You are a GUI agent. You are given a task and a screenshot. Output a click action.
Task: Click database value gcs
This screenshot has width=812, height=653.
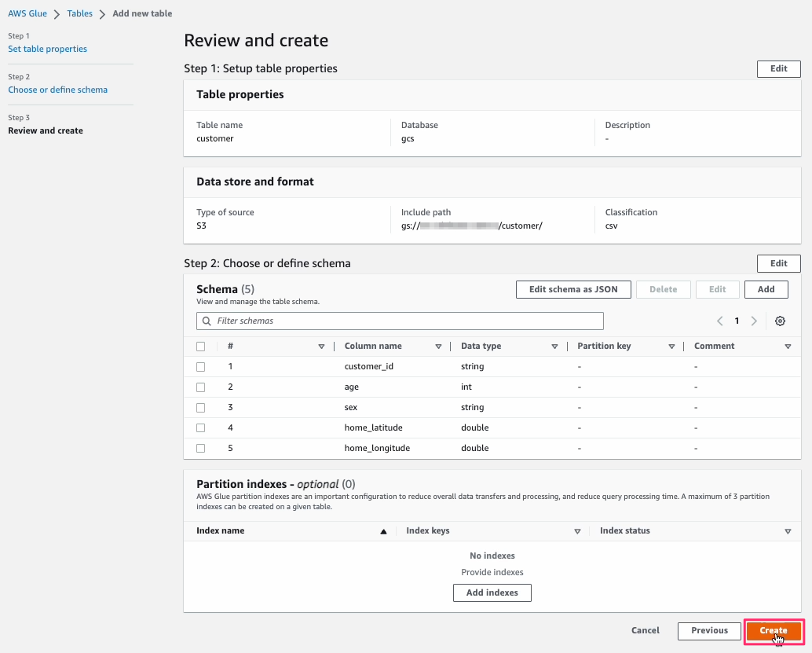[408, 139]
